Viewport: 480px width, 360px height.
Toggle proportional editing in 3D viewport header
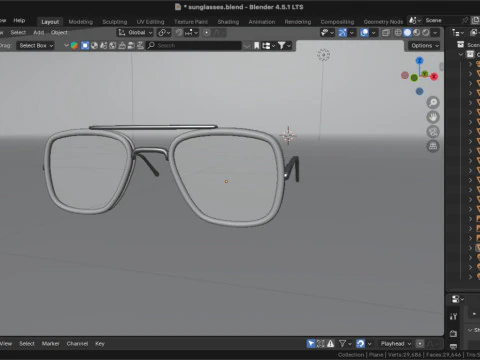coord(207,32)
